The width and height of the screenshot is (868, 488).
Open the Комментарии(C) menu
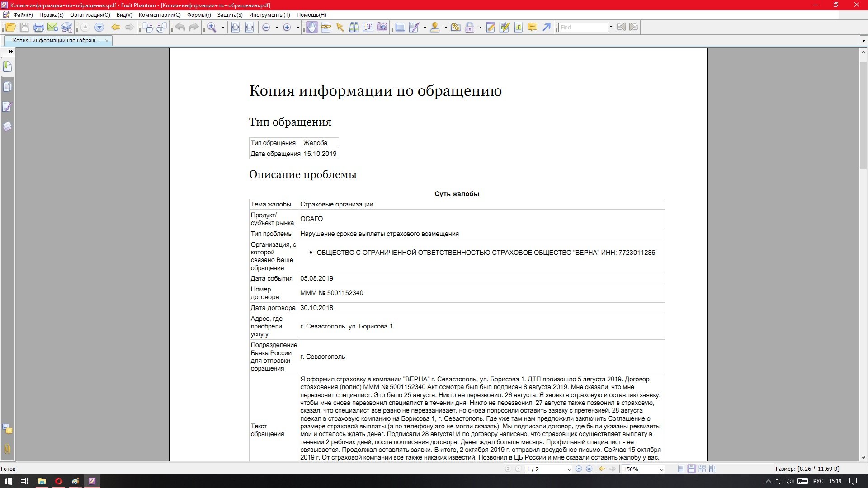pos(160,15)
